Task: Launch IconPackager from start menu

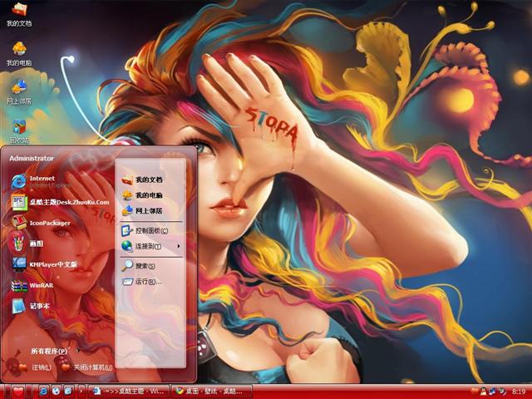Action: tap(41, 223)
